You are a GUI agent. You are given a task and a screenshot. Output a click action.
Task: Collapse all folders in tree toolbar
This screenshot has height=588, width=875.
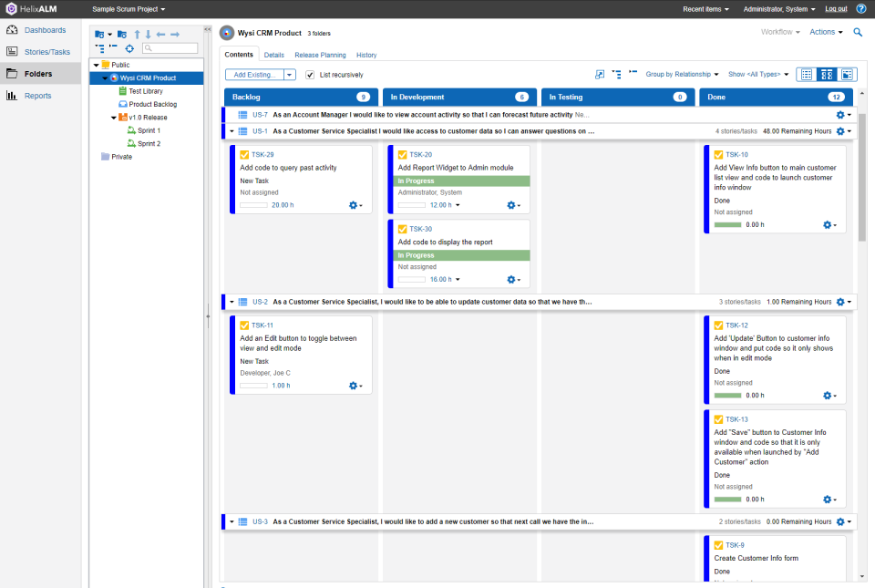click(113, 46)
